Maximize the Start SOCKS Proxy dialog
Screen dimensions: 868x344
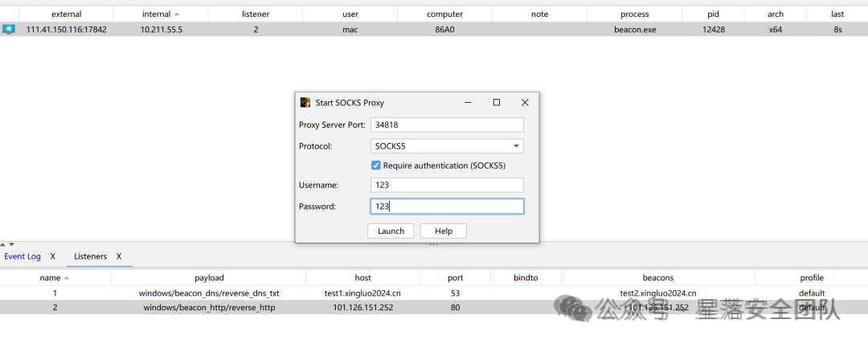tap(497, 103)
